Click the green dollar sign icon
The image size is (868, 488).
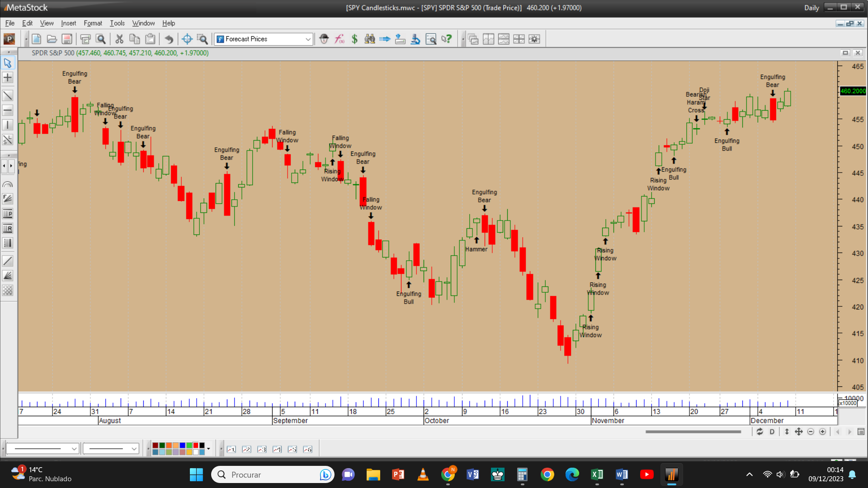pos(354,39)
